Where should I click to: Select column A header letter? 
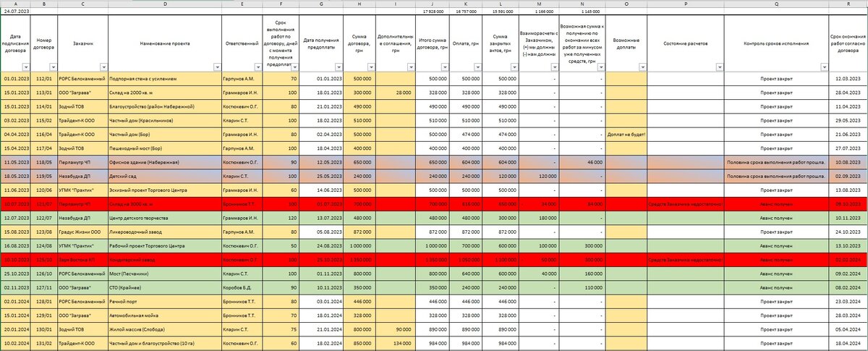click(x=16, y=4)
